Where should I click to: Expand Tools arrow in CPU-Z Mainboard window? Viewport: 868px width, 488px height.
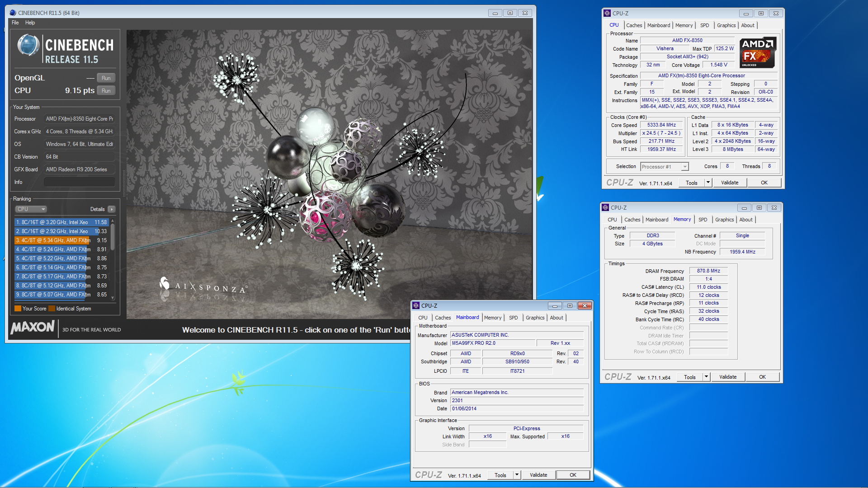pos(517,475)
